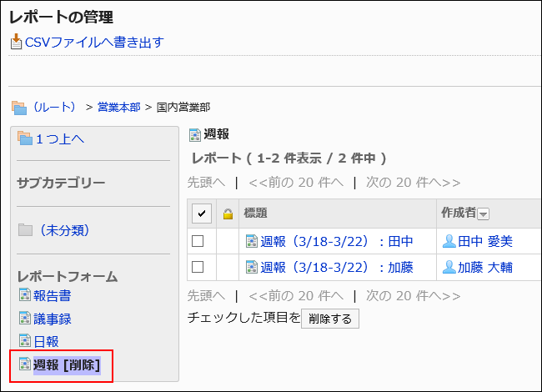This screenshot has width=542, height=392.
Task: Click the root folder icon in breadcrumb
Action: pyautogui.click(x=19, y=108)
